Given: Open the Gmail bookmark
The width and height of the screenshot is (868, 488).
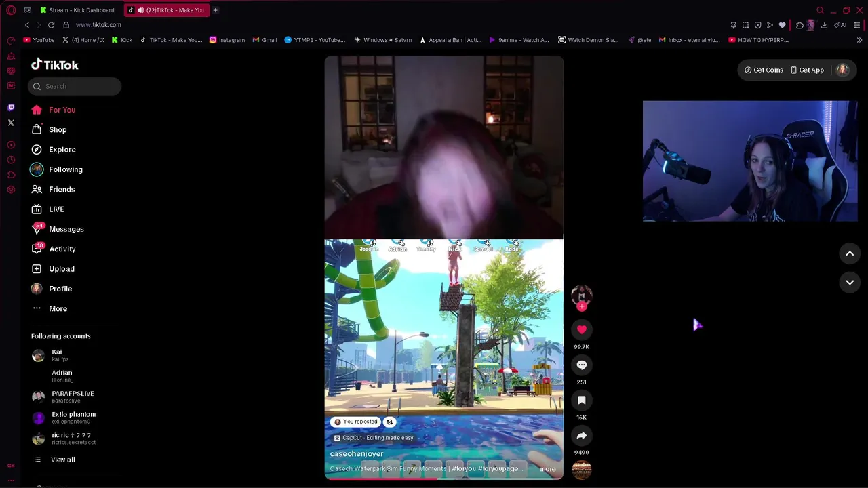Looking at the screenshot, I should click(264, 40).
